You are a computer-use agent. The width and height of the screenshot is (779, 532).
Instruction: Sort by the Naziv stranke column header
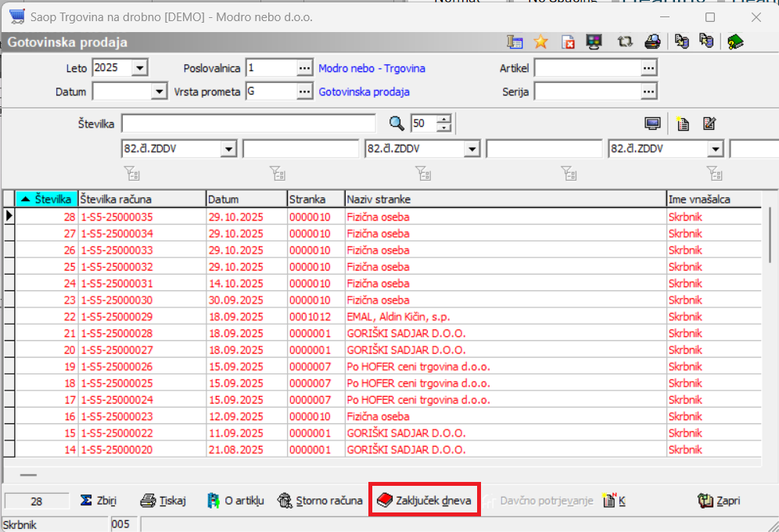point(506,199)
